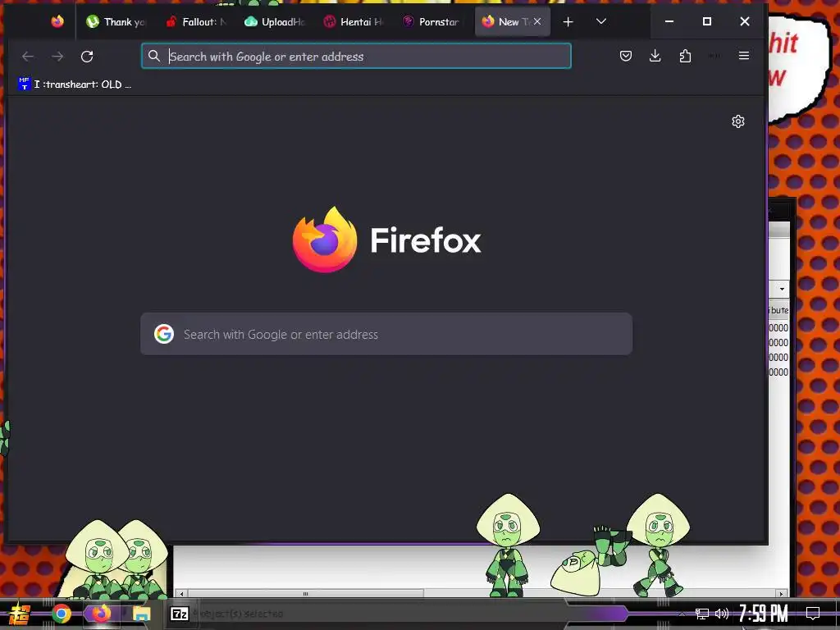Open network status tray icon
This screenshot has height=630, width=840.
[702, 614]
